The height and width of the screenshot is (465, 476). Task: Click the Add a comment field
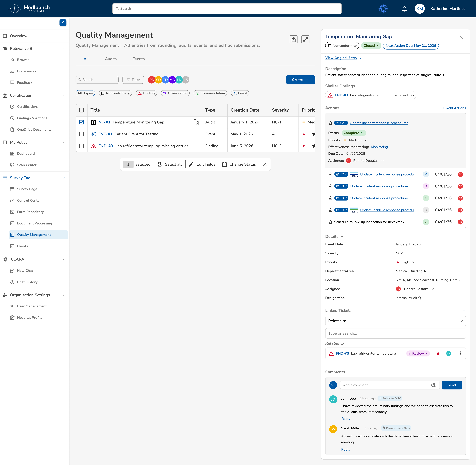point(386,385)
